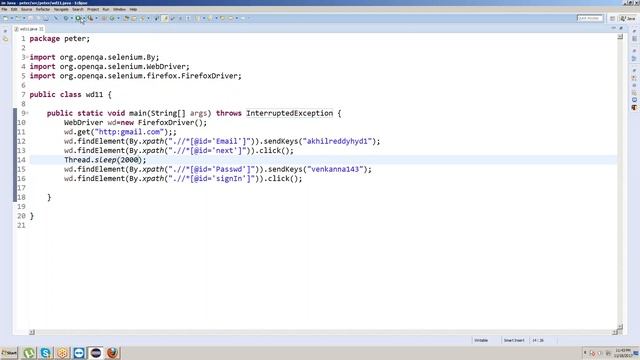Viewport: 640px width, 360px height.
Task: Click the 14 : 26 cursor position status
Action: tap(538, 340)
